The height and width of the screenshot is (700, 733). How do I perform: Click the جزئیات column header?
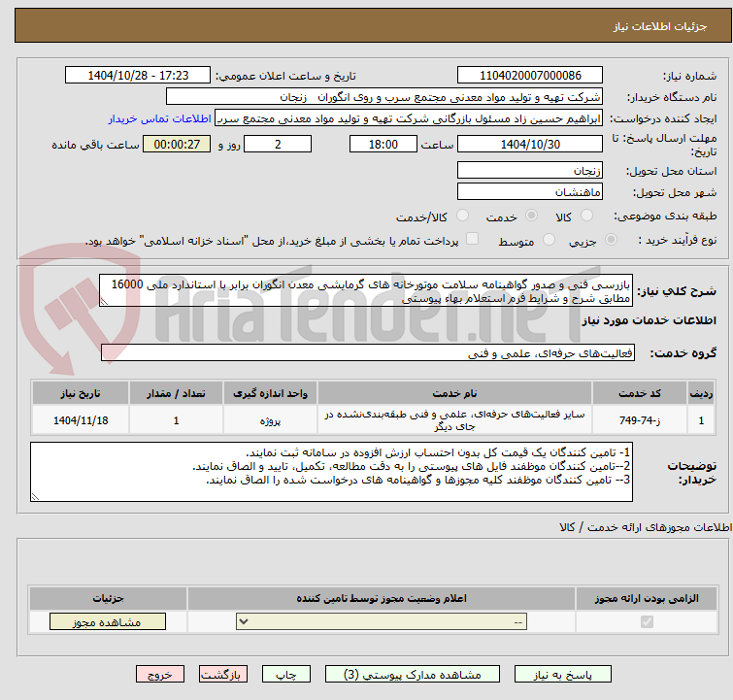pyautogui.click(x=108, y=598)
